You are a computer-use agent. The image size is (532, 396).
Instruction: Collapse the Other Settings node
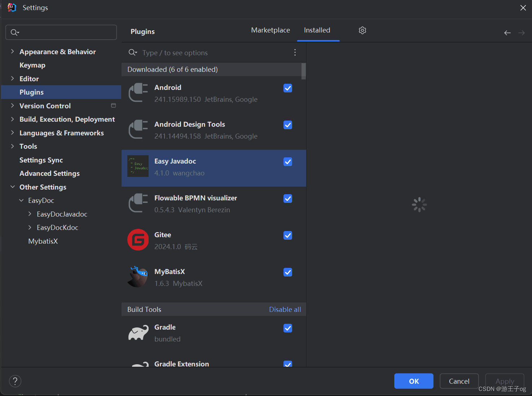tap(13, 187)
